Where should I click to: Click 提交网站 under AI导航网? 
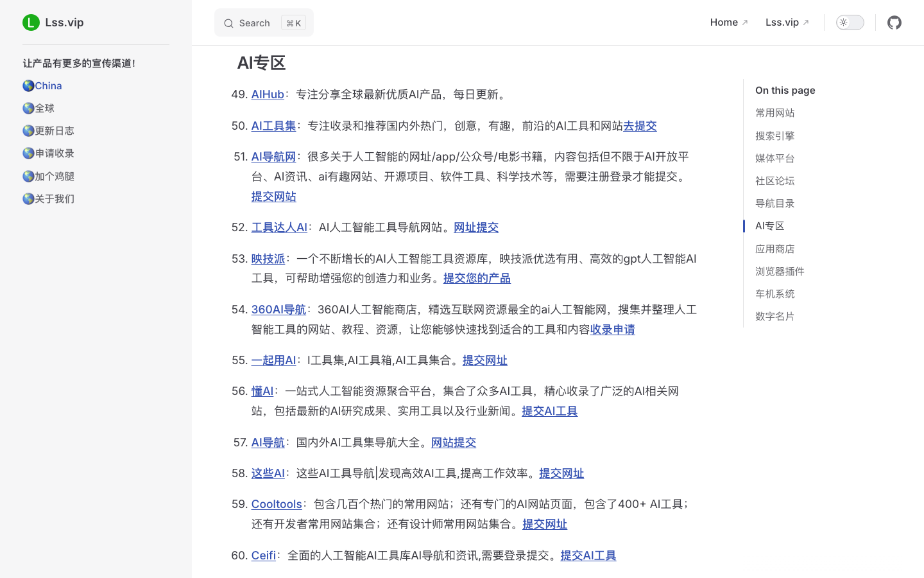coord(273,197)
